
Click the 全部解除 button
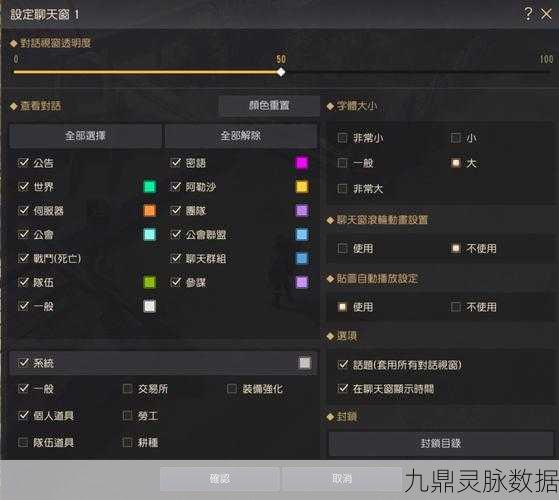pos(241,136)
